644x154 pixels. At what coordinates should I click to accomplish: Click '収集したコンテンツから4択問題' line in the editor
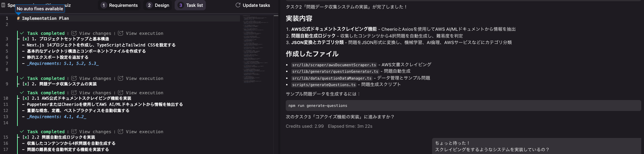coord(69,143)
